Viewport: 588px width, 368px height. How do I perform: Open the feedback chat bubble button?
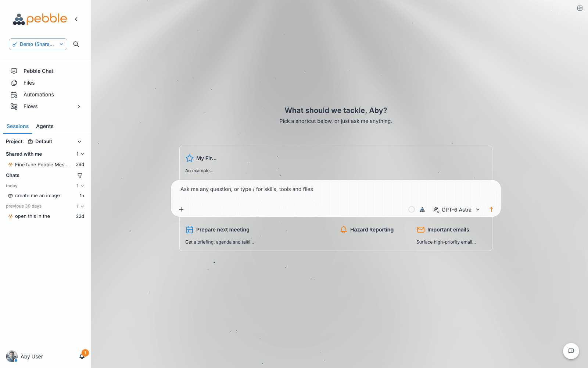coord(571,351)
